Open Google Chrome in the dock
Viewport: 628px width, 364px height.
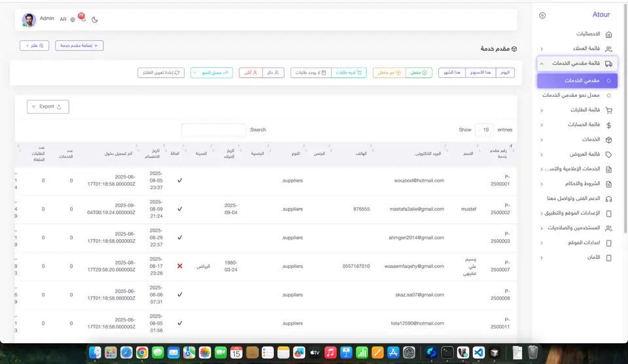click(x=142, y=352)
